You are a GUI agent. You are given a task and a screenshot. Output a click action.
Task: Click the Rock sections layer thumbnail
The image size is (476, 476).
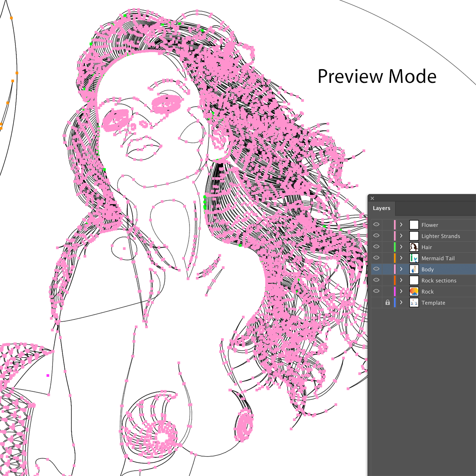pyautogui.click(x=414, y=280)
